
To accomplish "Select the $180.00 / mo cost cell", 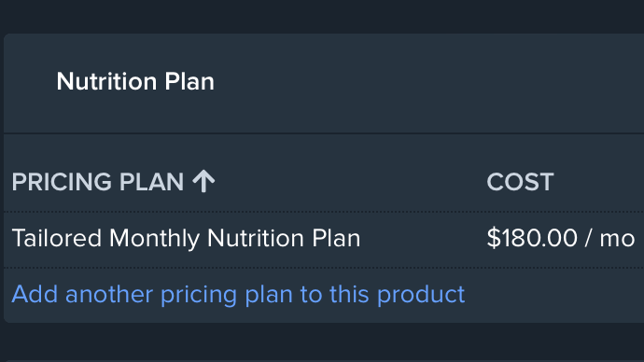I will 561,238.
